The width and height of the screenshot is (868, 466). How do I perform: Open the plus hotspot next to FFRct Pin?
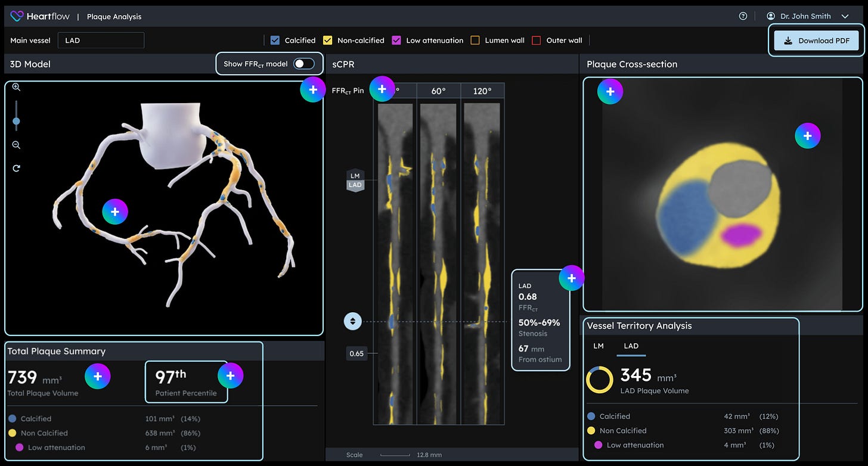382,89
